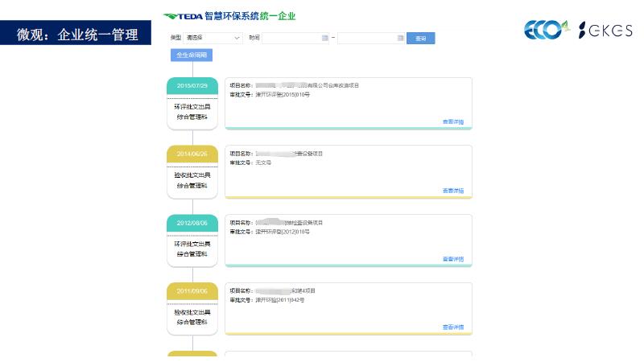Open the end date calendar icon
This screenshot has height=362, width=644.
(x=400, y=38)
